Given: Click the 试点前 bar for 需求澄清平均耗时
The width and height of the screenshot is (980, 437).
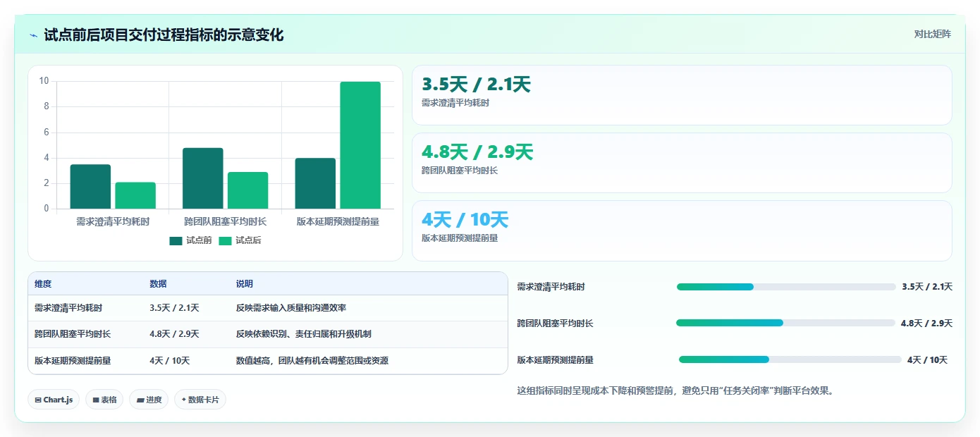Looking at the screenshot, I should [x=90, y=187].
